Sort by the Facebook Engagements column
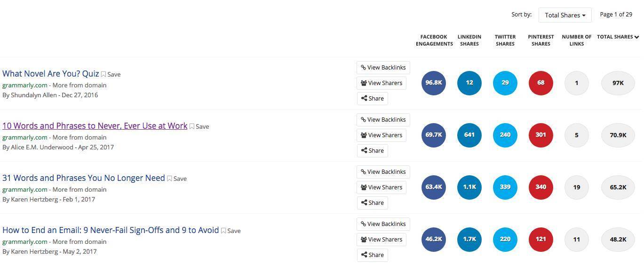644x265 pixels. click(x=434, y=40)
